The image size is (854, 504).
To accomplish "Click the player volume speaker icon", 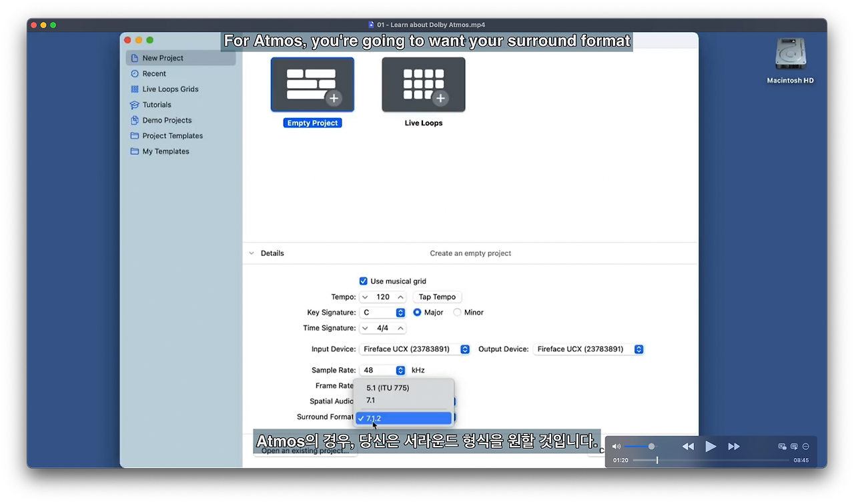I will tap(616, 447).
